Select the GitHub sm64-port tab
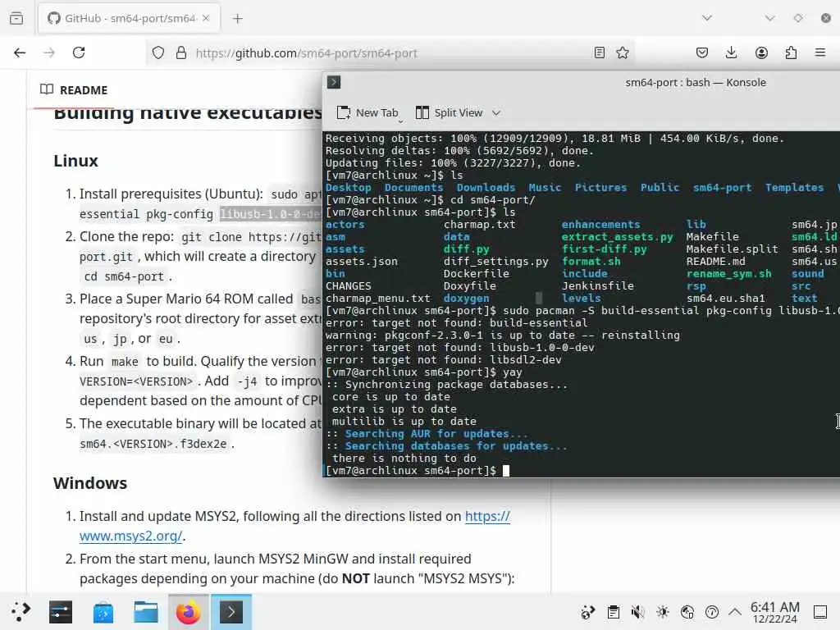This screenshot has height=630, width=840. pyautogui.click(x=129, y=18)
